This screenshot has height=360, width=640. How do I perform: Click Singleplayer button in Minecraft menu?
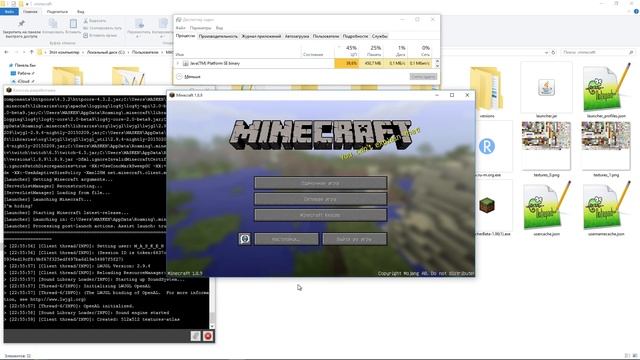320,183
